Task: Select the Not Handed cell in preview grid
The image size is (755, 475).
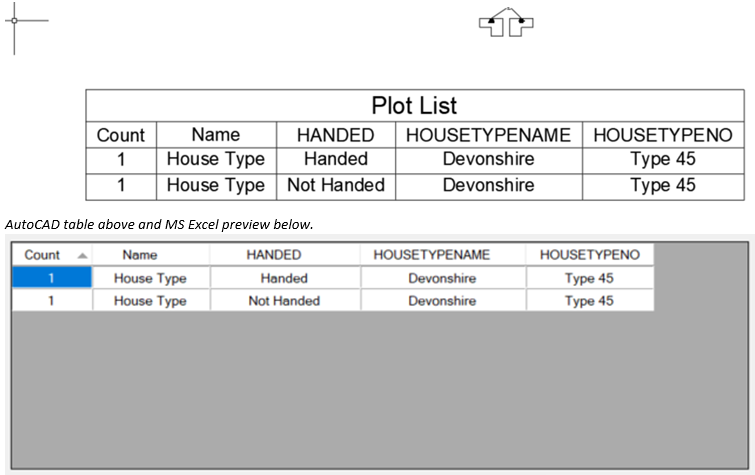Action: pos(285,301)
